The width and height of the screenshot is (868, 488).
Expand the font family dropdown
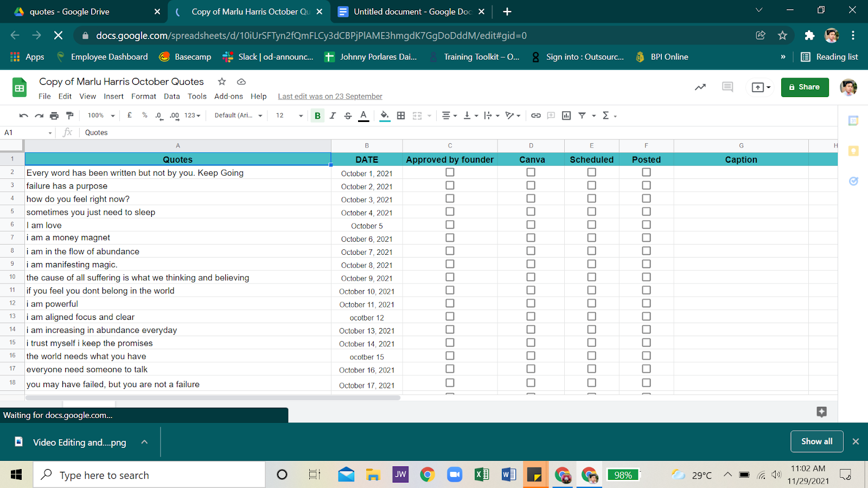[x=238, y=115]
